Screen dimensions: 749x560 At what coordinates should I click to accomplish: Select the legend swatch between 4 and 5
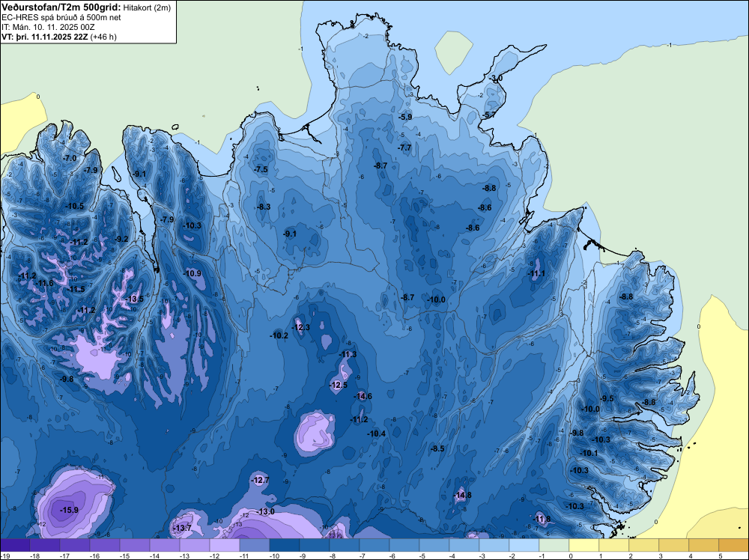click(x=704, y=545)
